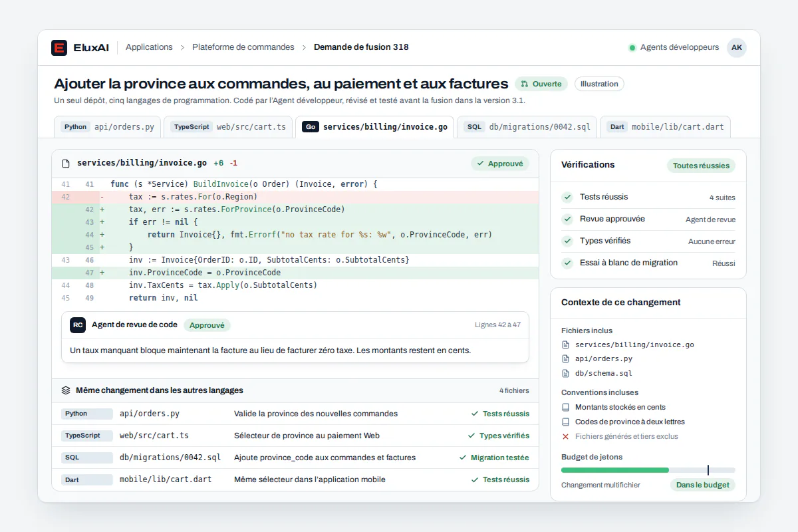Image resolution: width=798 pixels, height=532 pixels.
Task: Click the Illustration badge
Action: coord(599,84)
